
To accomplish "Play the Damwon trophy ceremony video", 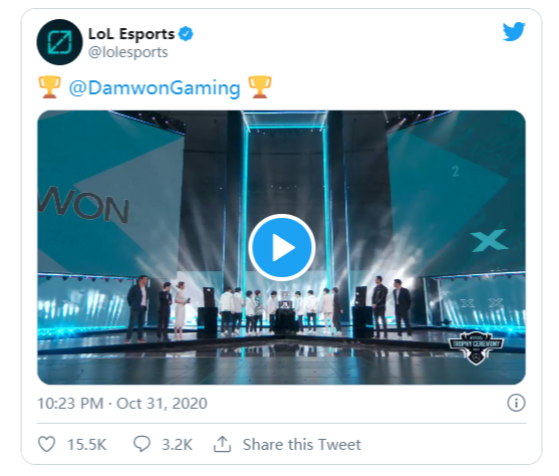I will click(282, 247).
